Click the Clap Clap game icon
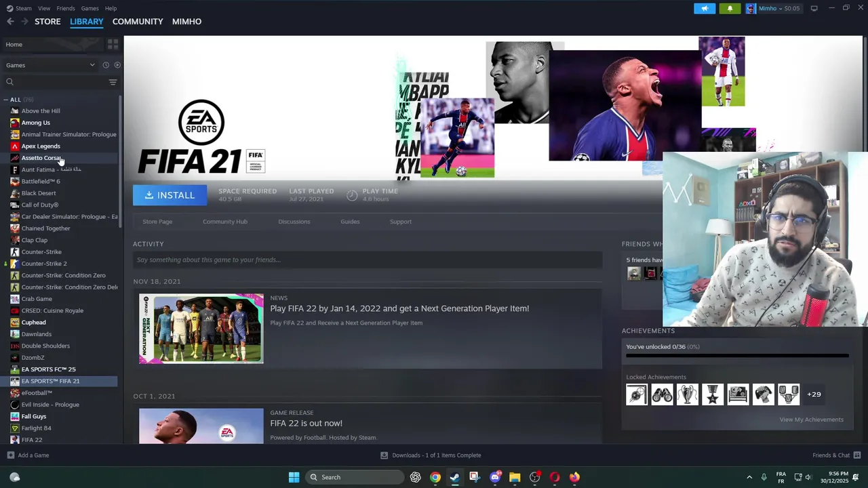Screen dimensions: 868x488 [15, 240]
